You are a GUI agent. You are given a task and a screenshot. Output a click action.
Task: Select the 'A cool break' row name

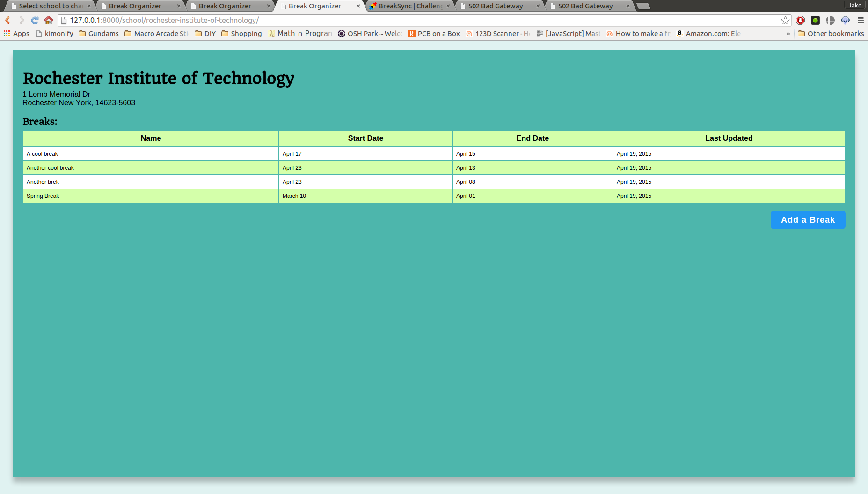[42, 154]
